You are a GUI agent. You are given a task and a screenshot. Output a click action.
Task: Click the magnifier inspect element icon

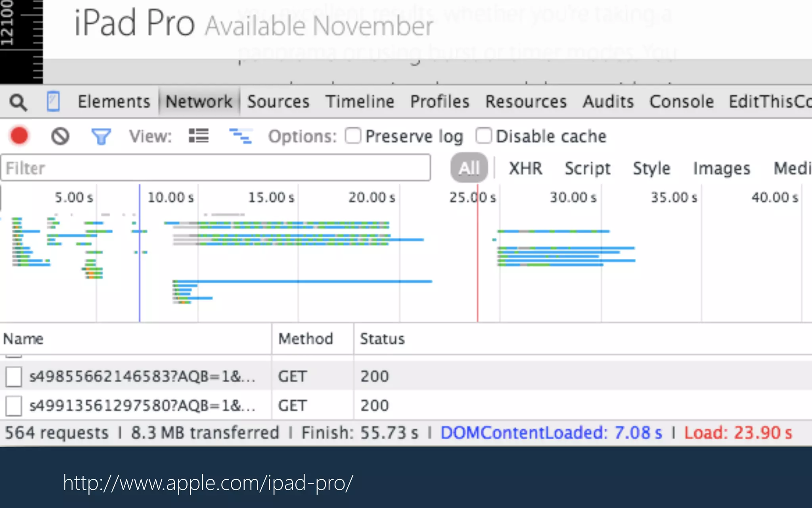coord(18,102)
